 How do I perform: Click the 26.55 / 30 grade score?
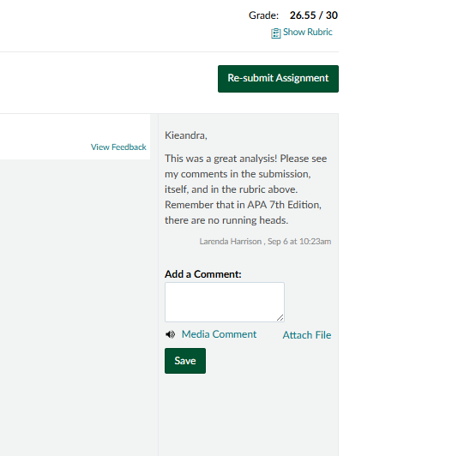(x=314, y=15)
